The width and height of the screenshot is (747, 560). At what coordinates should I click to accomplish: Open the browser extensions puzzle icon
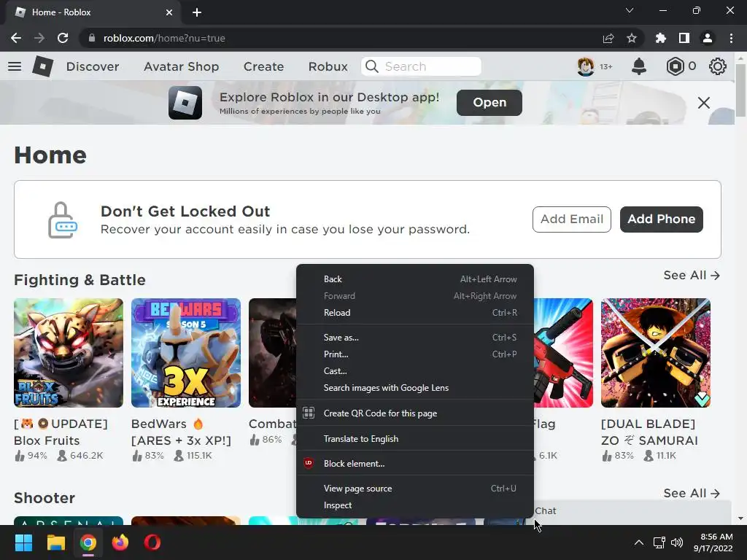tap(661, 38)
